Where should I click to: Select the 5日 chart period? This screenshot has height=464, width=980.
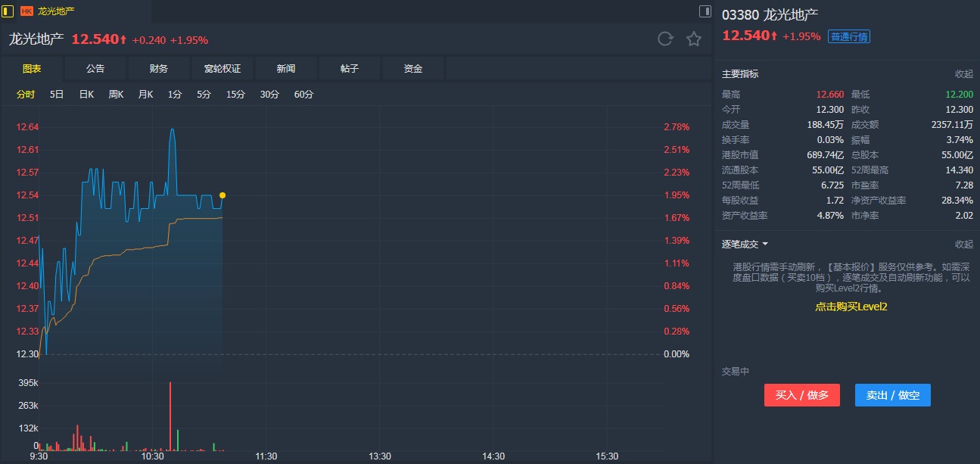tap(57, 95)
